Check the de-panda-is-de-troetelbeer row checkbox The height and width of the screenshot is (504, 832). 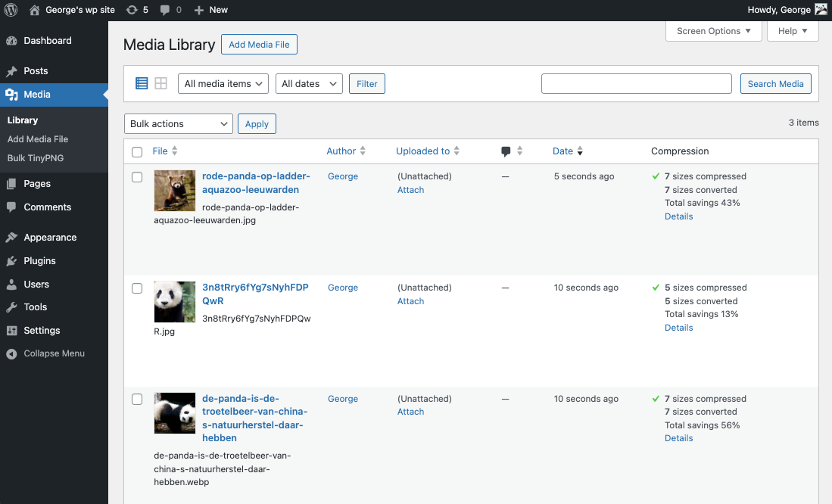pyautogui.click(x=137, y=400)
